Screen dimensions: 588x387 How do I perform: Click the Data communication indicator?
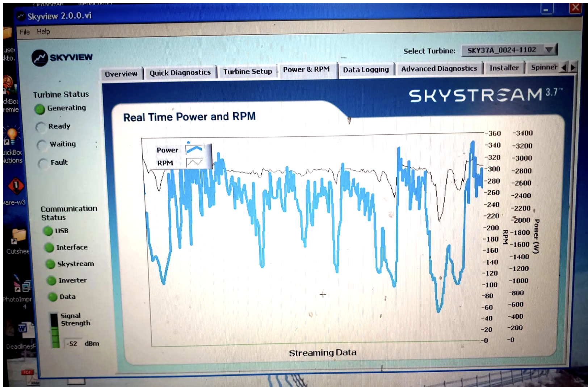click(x=53, y=297)
